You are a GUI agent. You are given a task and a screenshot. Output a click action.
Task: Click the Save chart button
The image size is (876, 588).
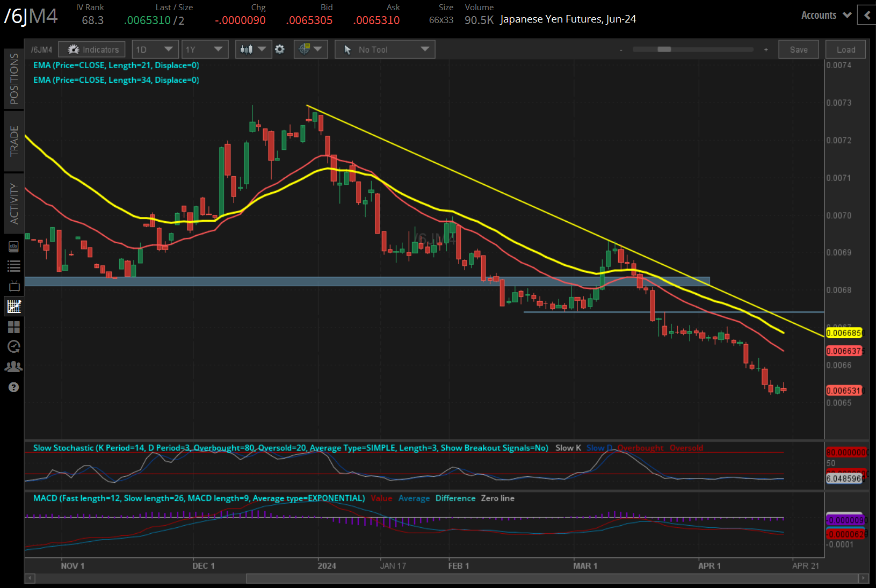(x=798, y=49)
